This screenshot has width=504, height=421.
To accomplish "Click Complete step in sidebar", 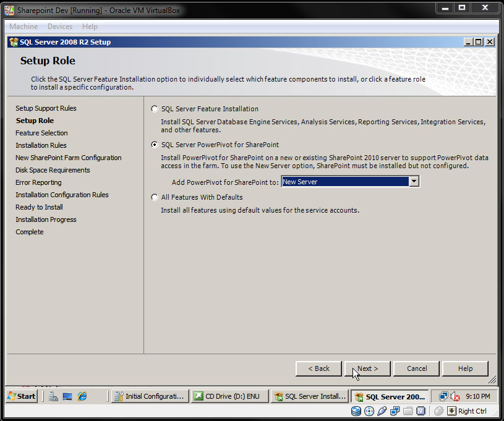I will click(x=29, y=232).
